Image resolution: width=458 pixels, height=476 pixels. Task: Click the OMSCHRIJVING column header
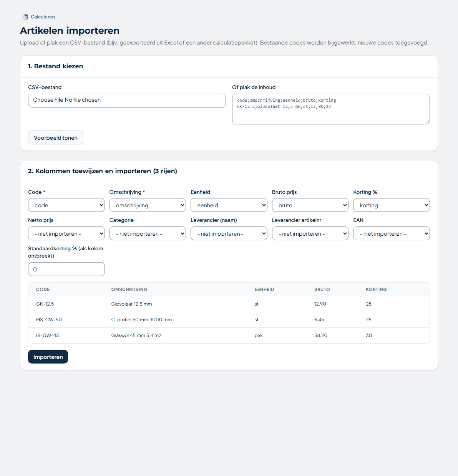click(129, 289)
